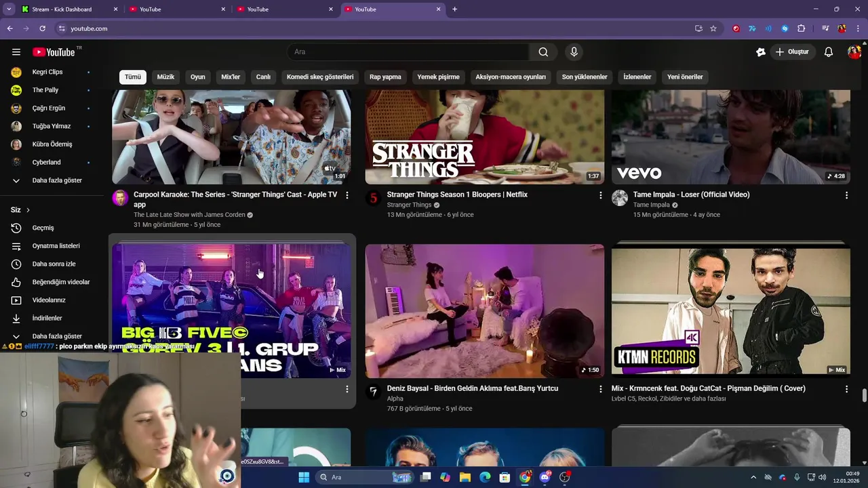Play Stranger Things Season 1 Bloopers thumbnail
The width and height of the screenshot is (868, 488).
coord(484,138)
